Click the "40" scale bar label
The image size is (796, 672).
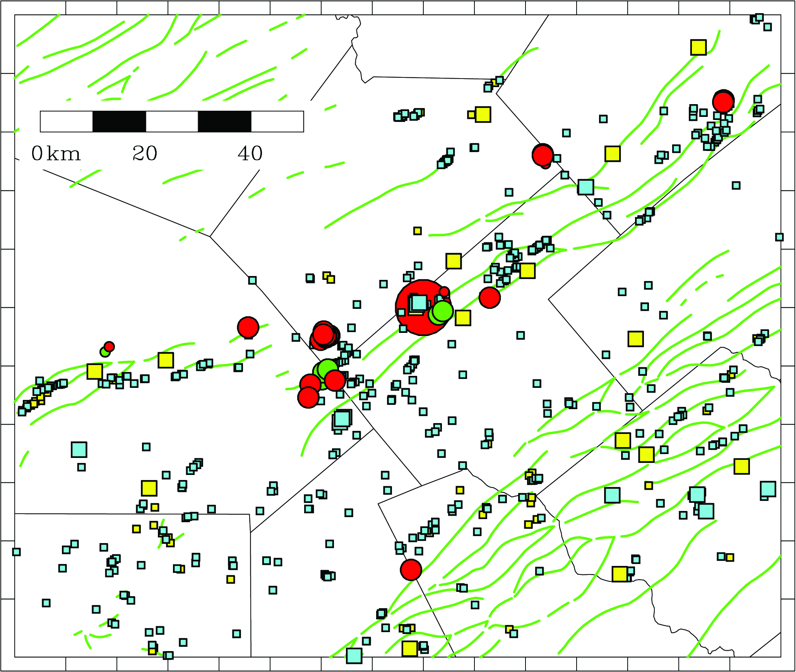point(250,154)
